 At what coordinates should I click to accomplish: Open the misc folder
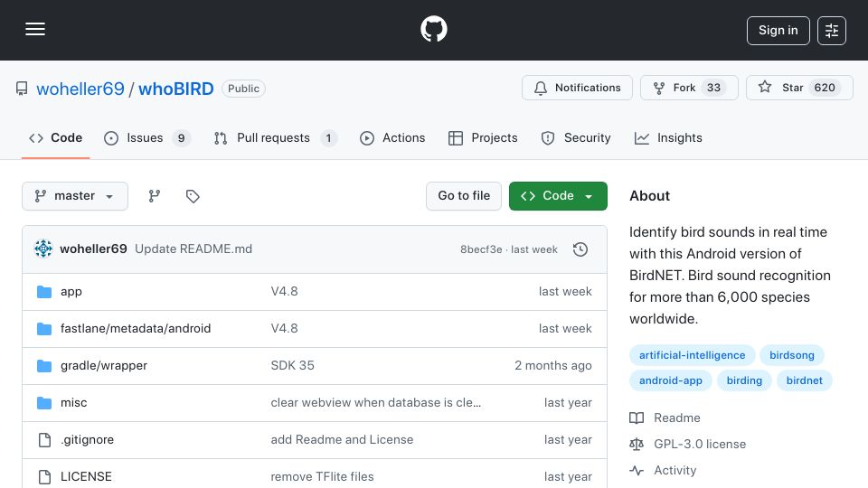pos(73,403)
